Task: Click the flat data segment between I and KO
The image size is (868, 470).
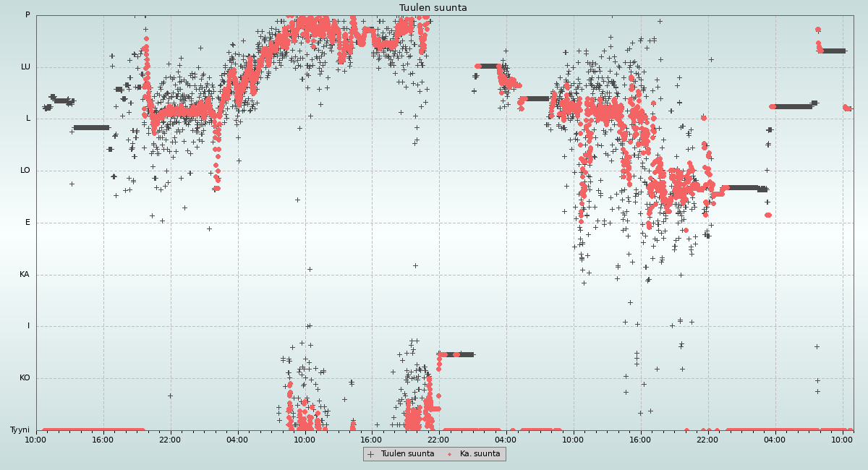Action: tap(456, 354)
